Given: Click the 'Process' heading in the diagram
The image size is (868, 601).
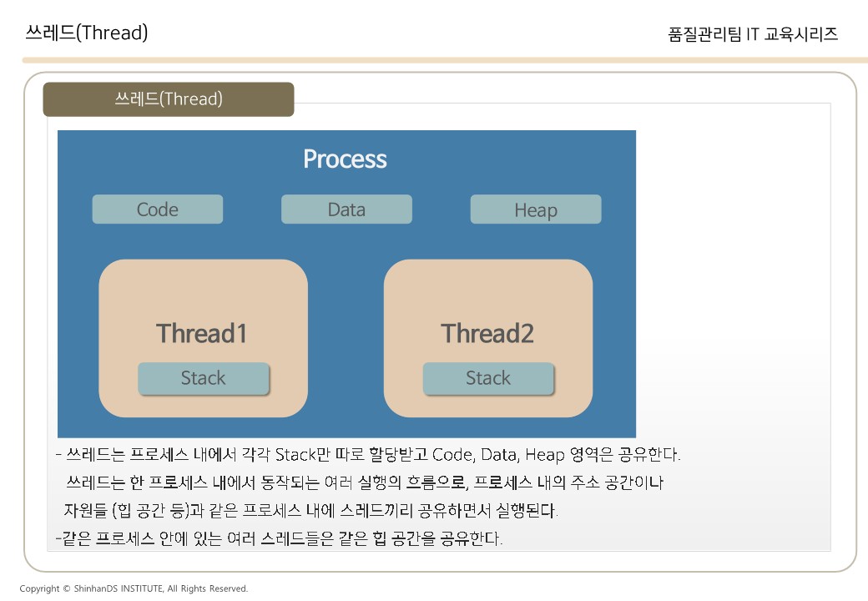Looking at the screenshot, I should click(345, 159).
